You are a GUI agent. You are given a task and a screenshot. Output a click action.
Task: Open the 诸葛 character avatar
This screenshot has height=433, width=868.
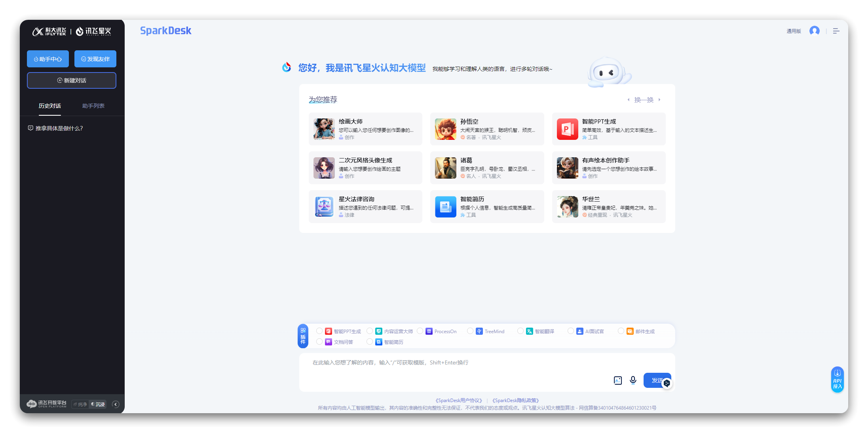445,168
